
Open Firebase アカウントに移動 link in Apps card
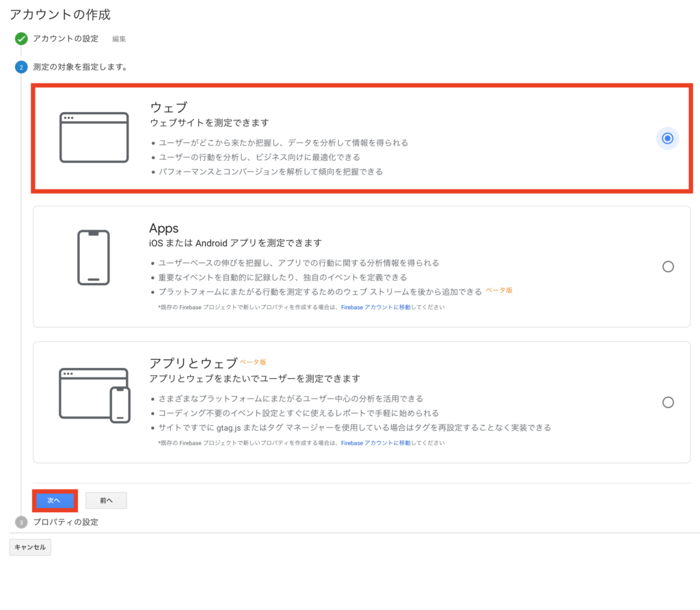(x=375, y=307)
